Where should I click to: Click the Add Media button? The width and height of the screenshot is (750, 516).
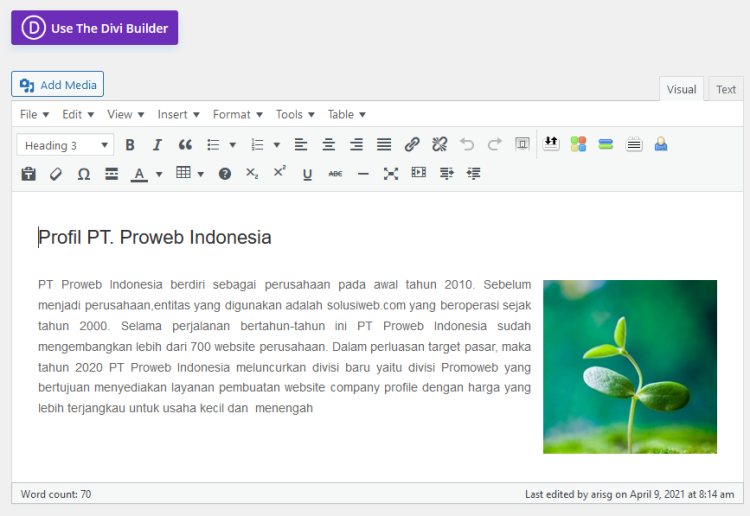click(57, 84)
